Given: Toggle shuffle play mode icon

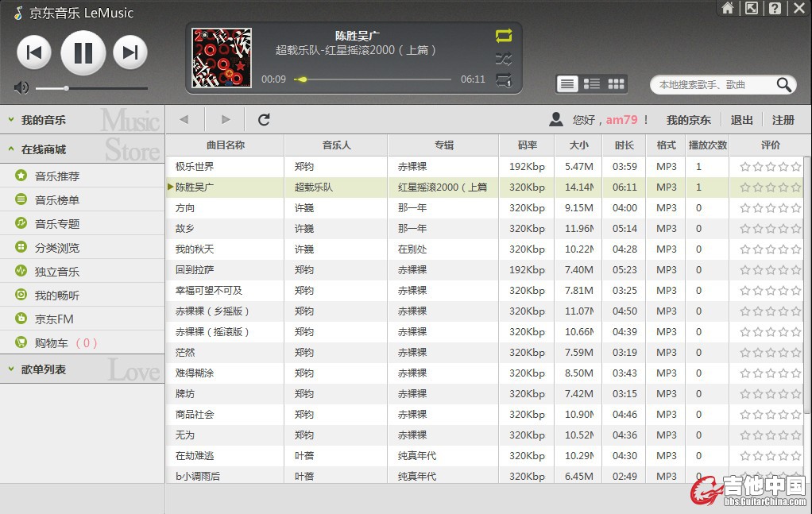Looking at the screenshot, I should tap(504, 60).
